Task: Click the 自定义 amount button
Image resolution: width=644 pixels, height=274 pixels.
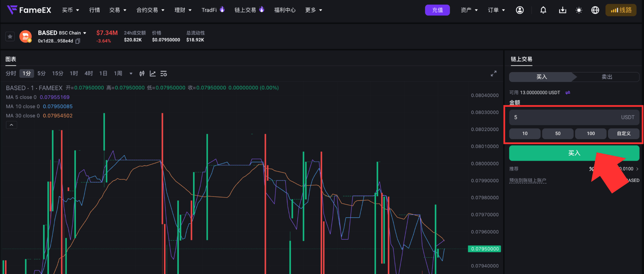Action: (624, 134)
